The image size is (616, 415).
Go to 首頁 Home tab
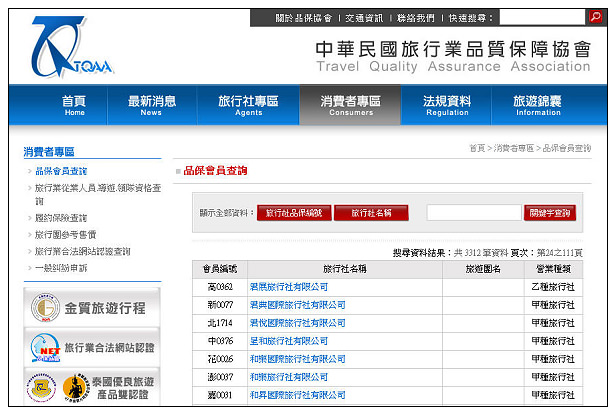pos(74,105)
